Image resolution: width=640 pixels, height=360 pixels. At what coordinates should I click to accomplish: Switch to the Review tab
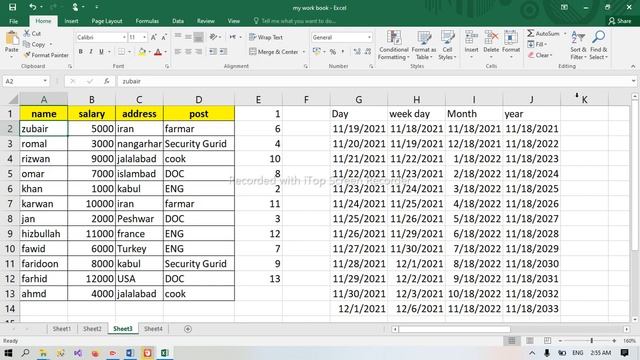pos(205,21)
